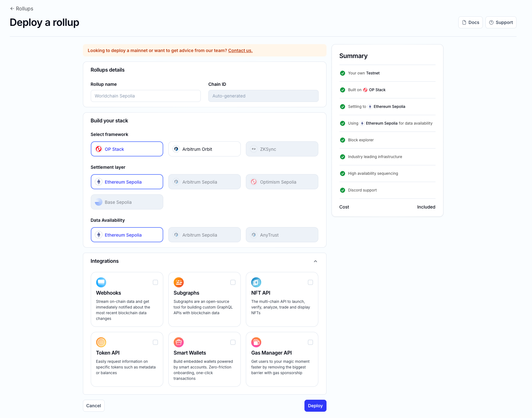Choose Base Sepolia settlement layer
The height and width of the screenshot is (418, 532).
coord(127,202)
